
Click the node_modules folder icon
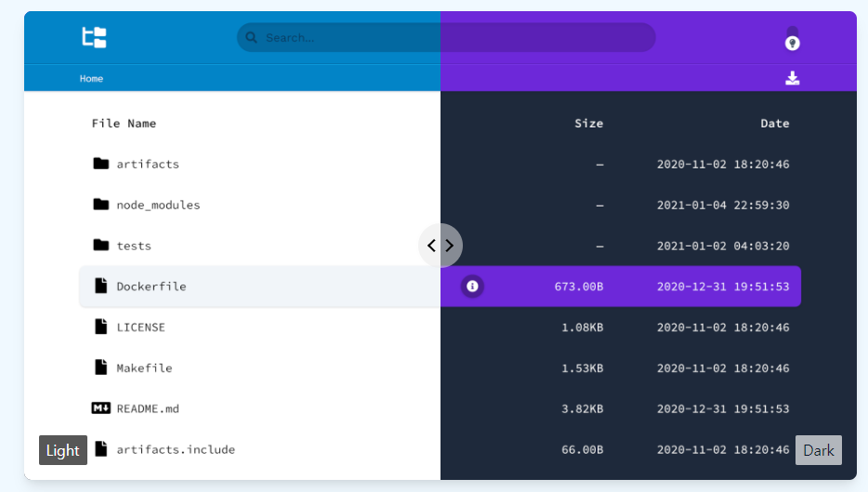[100, 205]
